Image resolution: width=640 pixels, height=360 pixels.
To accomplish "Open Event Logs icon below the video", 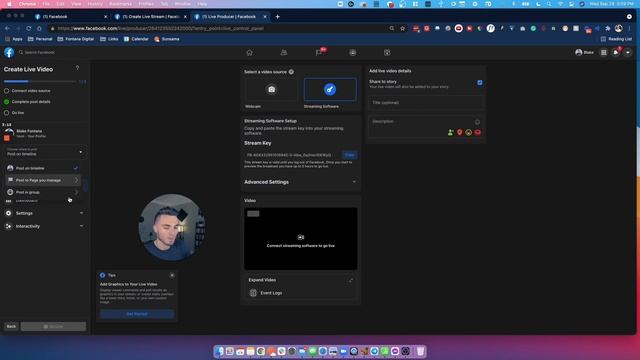I will tap(253, 293).
